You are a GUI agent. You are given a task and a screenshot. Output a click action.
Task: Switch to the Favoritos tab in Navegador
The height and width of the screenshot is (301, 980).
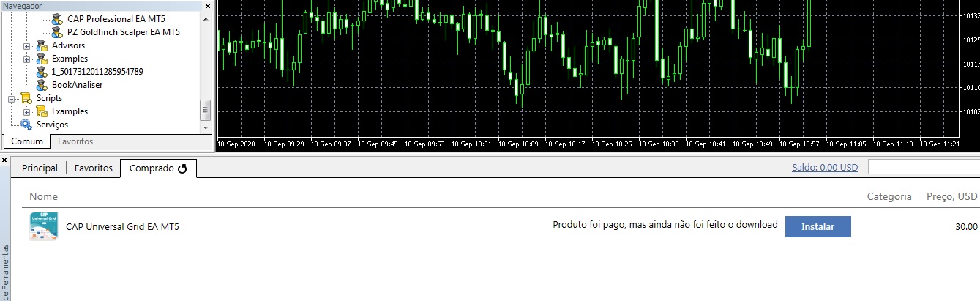coord(75,141)
